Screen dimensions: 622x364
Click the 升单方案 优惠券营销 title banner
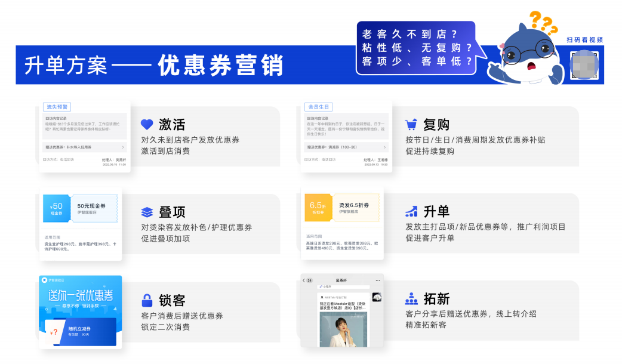coord(154,65)
